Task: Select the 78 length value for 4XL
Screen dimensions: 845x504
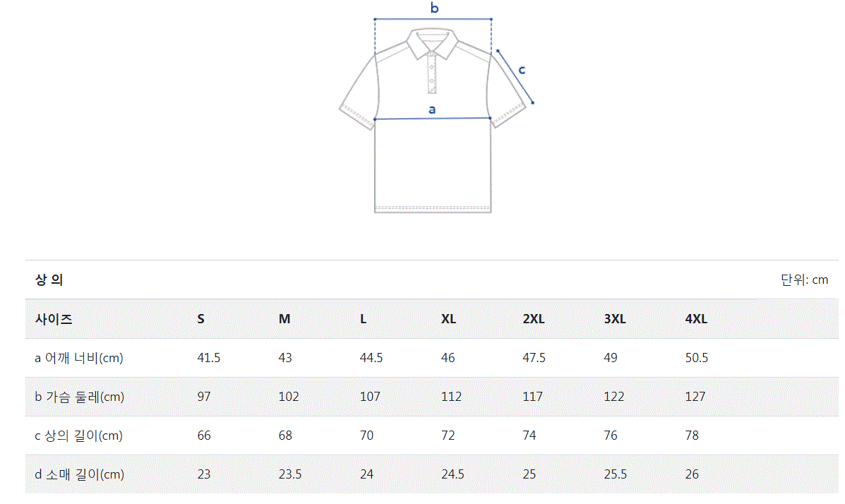Action: tap(692, 436)
